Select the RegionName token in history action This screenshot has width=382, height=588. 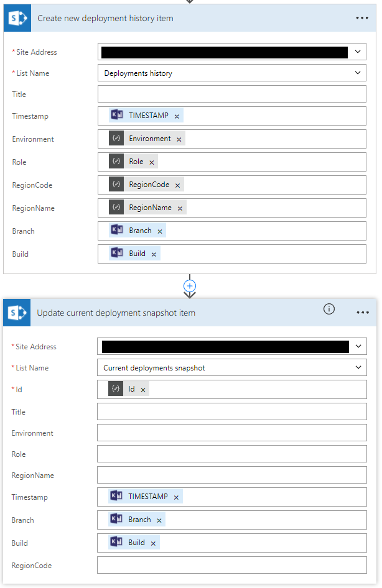pos(149,208)
